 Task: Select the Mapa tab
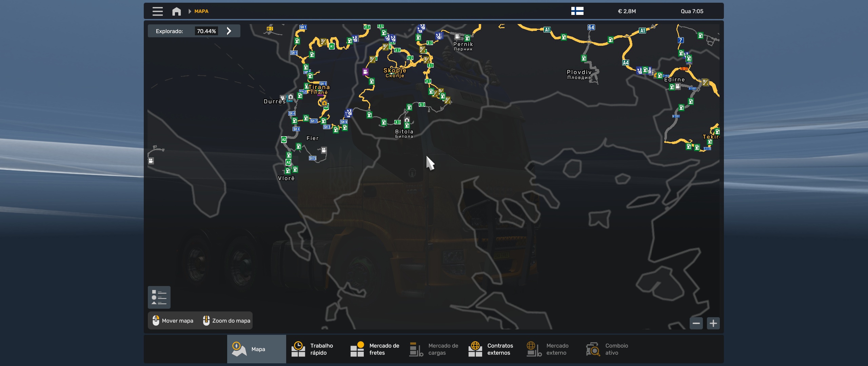256,349
